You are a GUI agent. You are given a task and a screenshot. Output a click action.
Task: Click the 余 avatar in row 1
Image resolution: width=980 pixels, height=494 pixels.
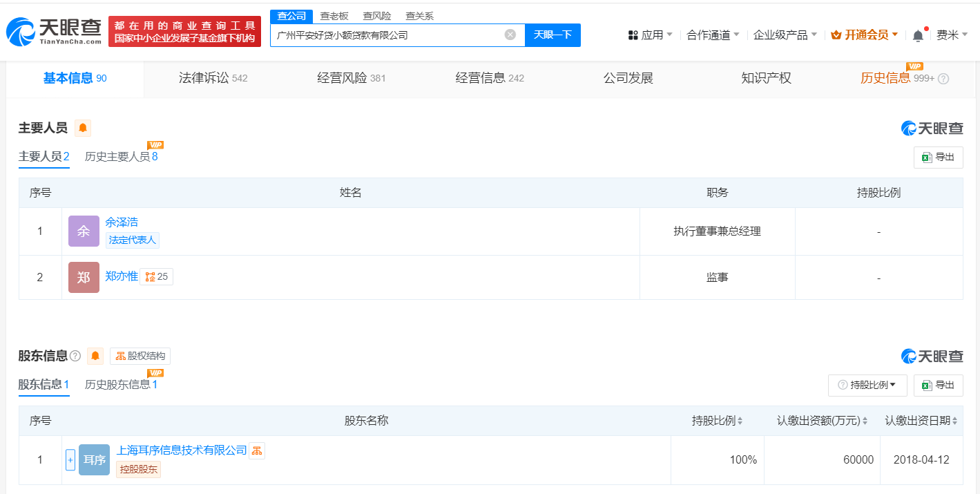click(x=84, y=231)
